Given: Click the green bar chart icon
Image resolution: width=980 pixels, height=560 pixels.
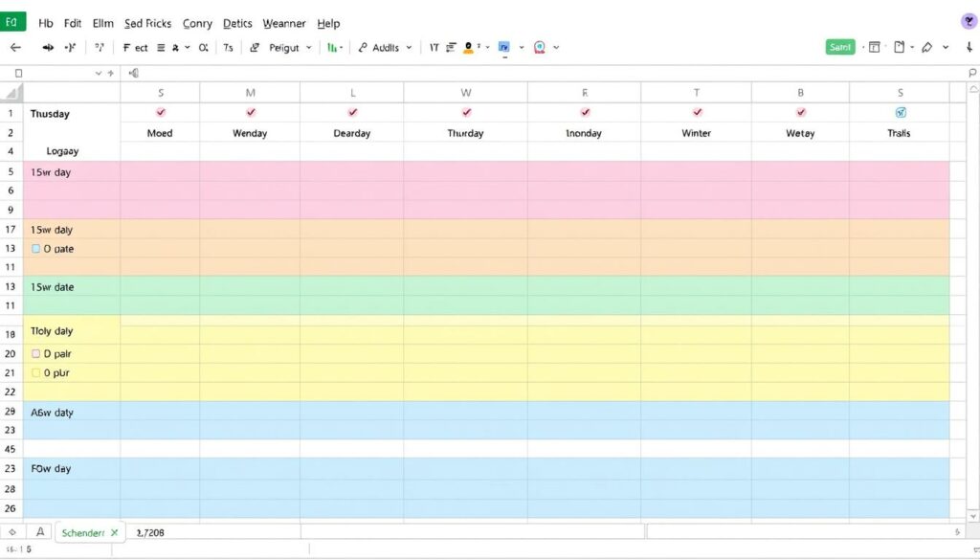Looking at the screenshot, I should tap(333, 47).
